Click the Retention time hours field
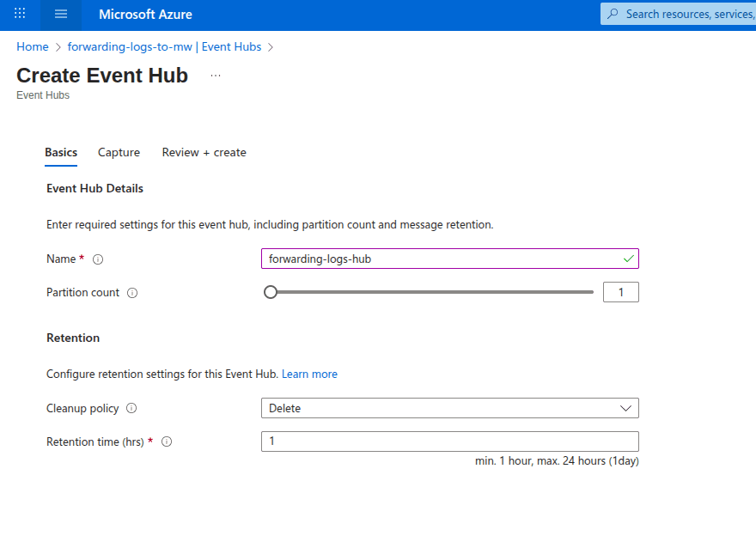Image resolution: width=756 pixels, height=548 pixels. (x=449, y=441)
